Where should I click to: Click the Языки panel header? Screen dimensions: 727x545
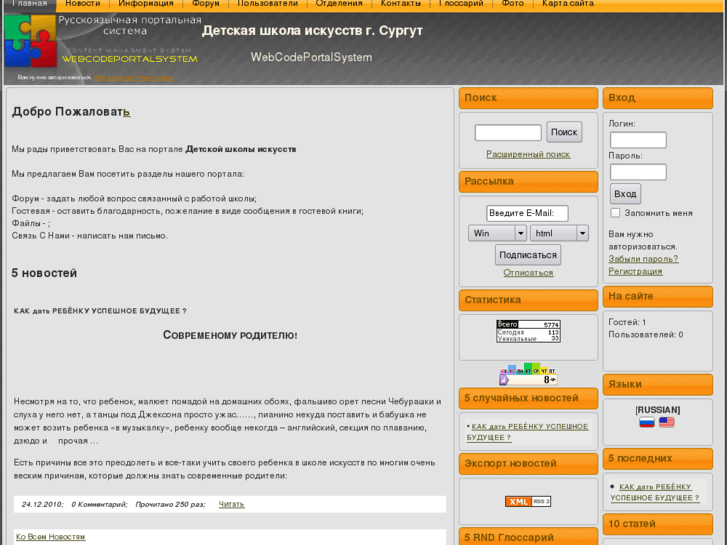657,385
